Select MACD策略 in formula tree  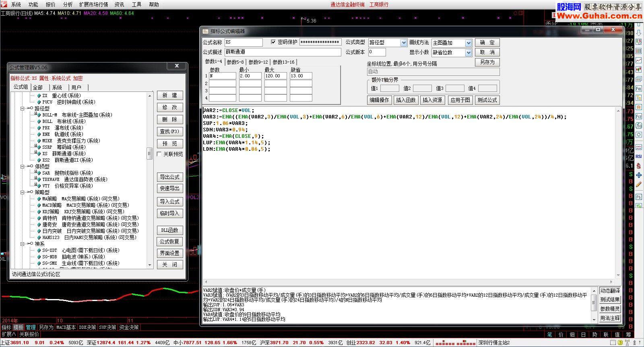85,205
